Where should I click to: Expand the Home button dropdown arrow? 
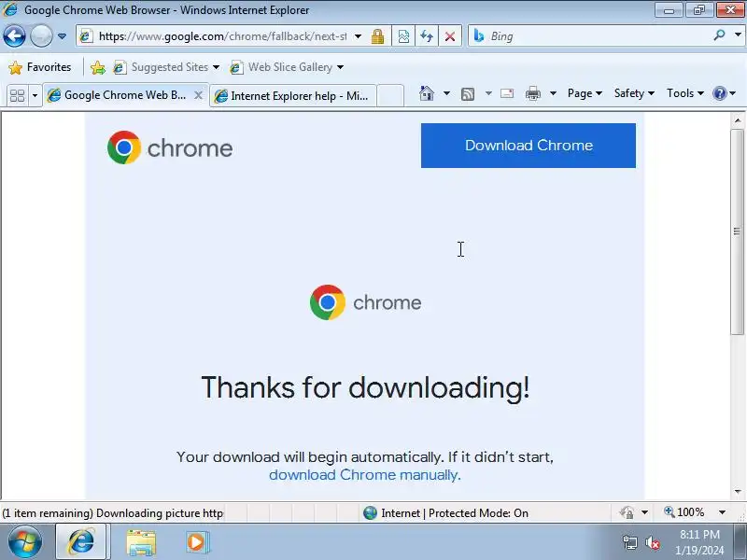[446, 93]
